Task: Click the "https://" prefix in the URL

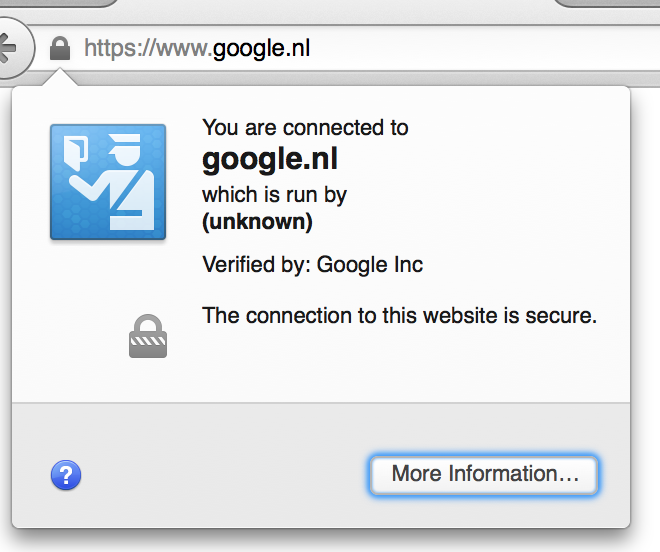Action: pyautogui.click(x=120, y=48)
